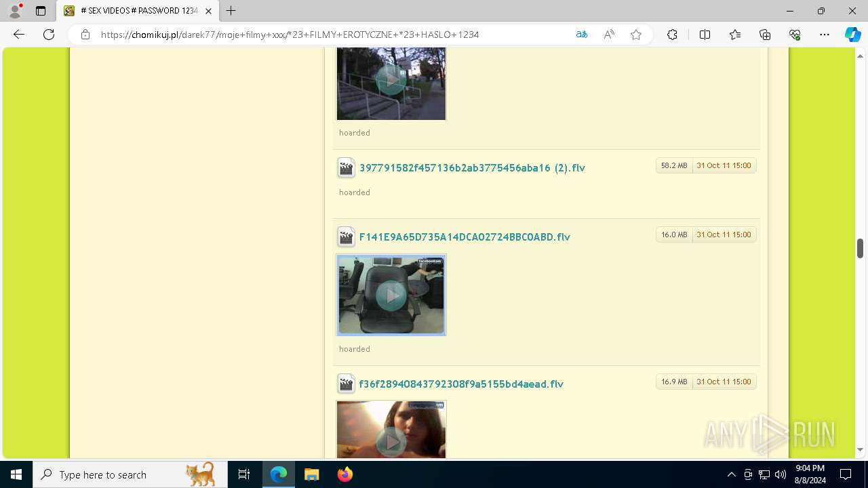Image resolution: width=868 pixels, height=488 pixels.
Task: Play the office chair video thumbnail
Action: point(391,295)
